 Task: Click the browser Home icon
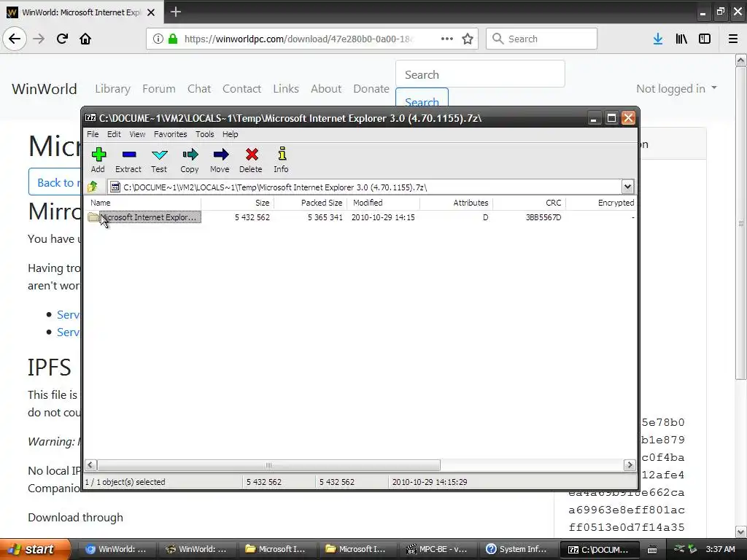[85, 39]
